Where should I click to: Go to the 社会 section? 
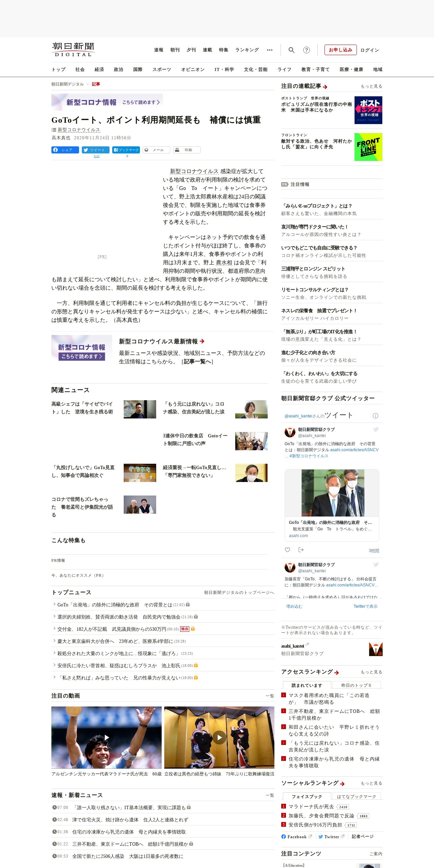point(80,70)
